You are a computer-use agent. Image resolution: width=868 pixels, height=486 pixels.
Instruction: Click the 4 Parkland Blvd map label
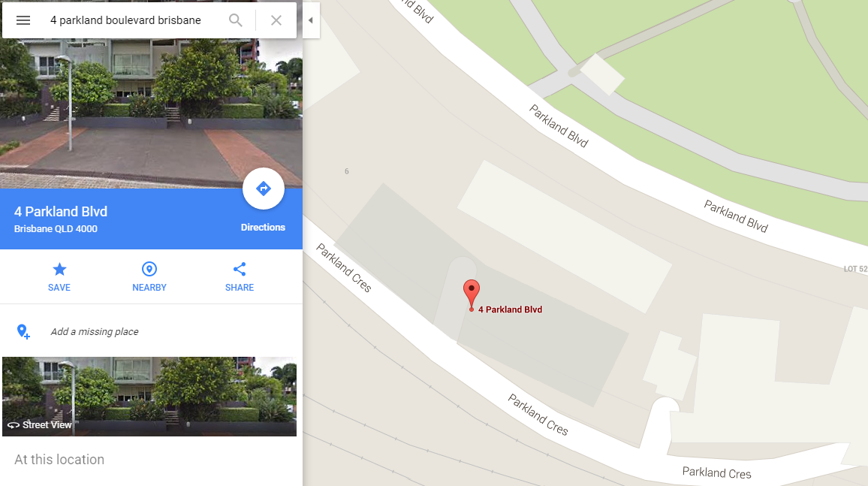pos(510,309)
